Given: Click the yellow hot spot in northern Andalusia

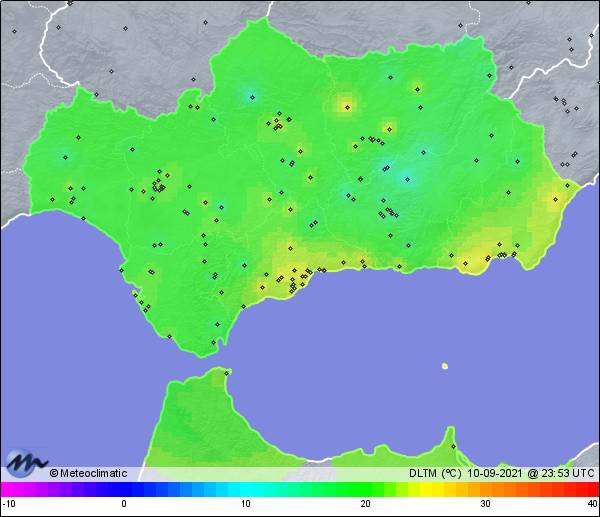Looking at the screenshot, I should (346, 103).
